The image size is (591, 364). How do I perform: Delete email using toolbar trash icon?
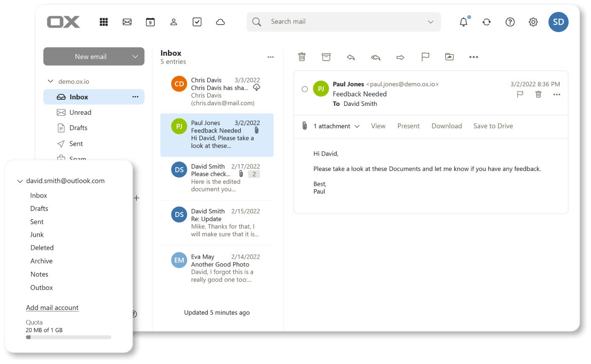302,57
